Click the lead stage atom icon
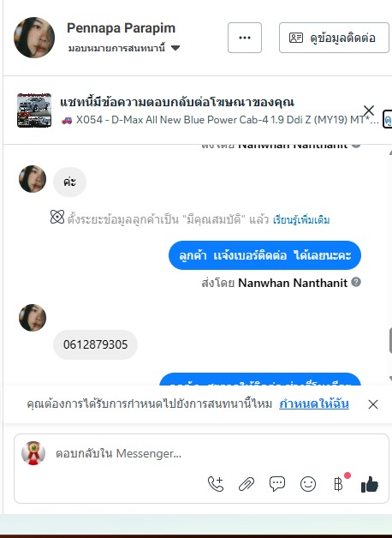 (x=57, y=218)
